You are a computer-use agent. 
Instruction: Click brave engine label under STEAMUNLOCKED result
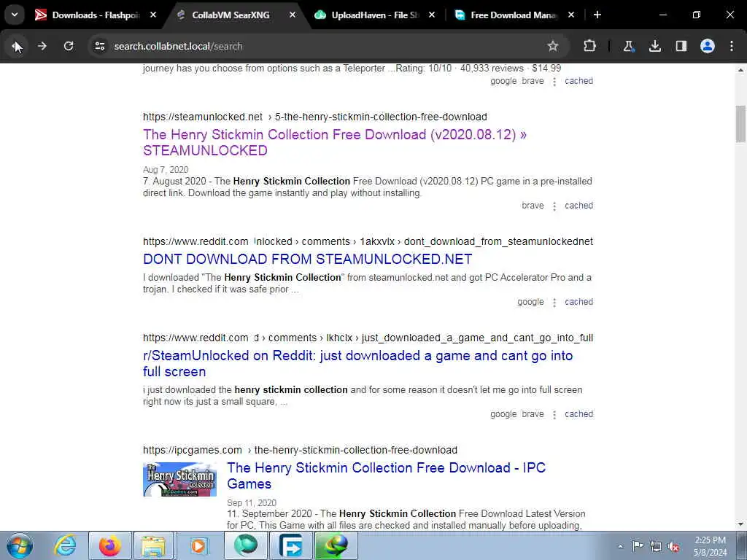(533, 206)
